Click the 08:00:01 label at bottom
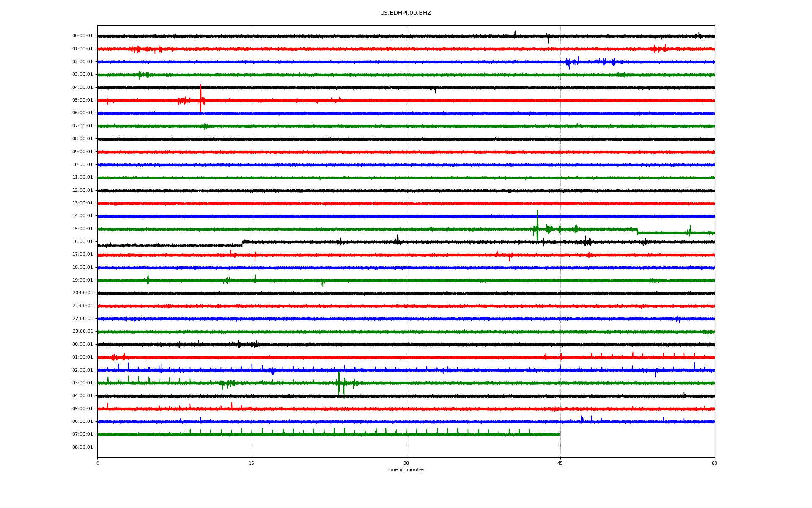This screenshot has width=812, height=508. [82, 447]
